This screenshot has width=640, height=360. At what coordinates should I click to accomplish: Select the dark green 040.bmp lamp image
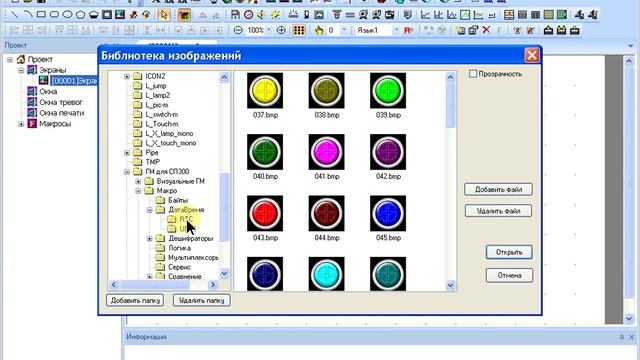pos(265,152)
